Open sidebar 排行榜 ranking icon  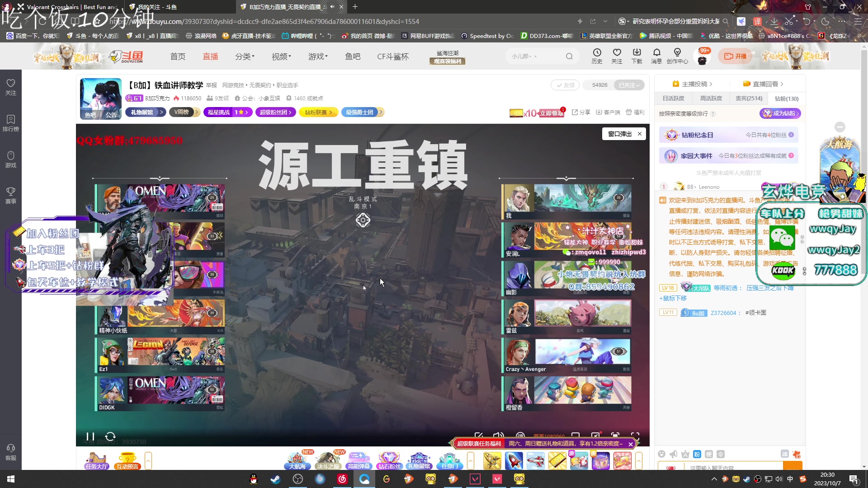pyautogui.click(x=11, y=123)
